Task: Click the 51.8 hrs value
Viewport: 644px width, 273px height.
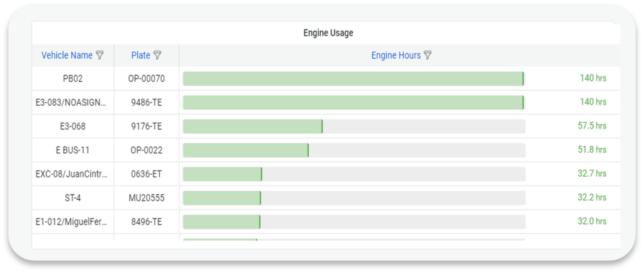Action: click(592, 150)
